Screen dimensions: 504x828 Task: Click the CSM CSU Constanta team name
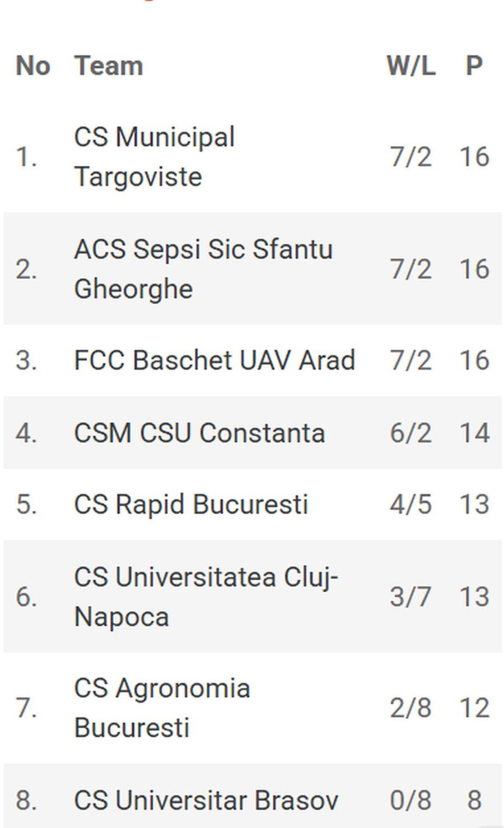coord(199,433)
